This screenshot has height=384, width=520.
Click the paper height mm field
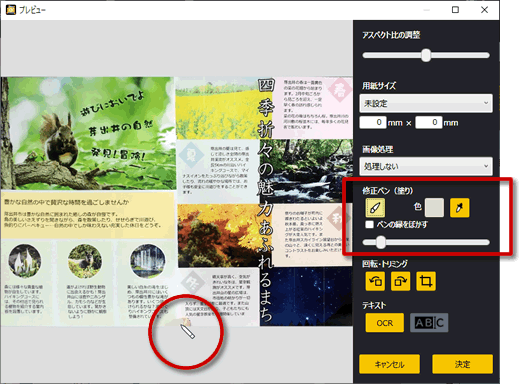click(x=429, y=122)
